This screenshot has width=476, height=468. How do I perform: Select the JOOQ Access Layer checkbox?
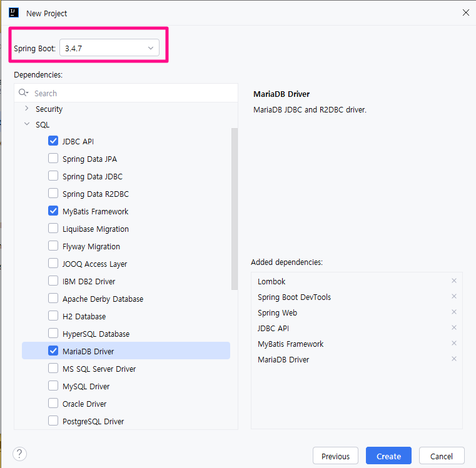coord(53,263)
